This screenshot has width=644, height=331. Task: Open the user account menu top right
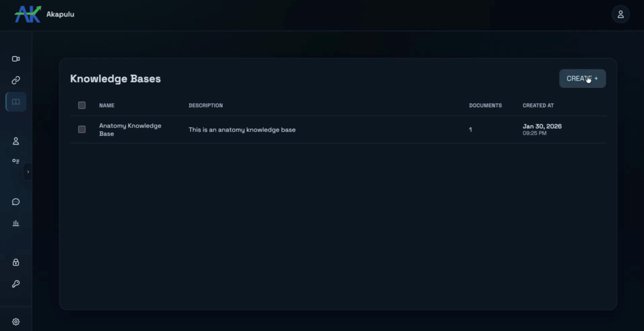click(x=620, y=14)
